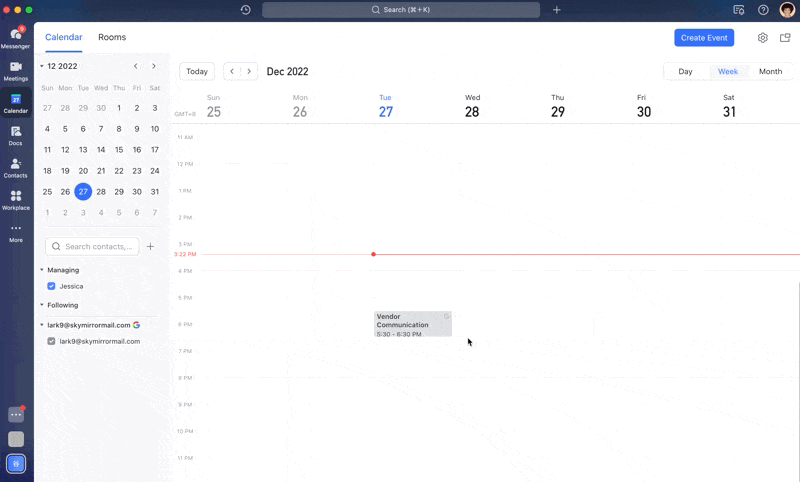Click the Search contacts input field
The height and width of the screenshot is (482, 800).
(x=97, y=246)
